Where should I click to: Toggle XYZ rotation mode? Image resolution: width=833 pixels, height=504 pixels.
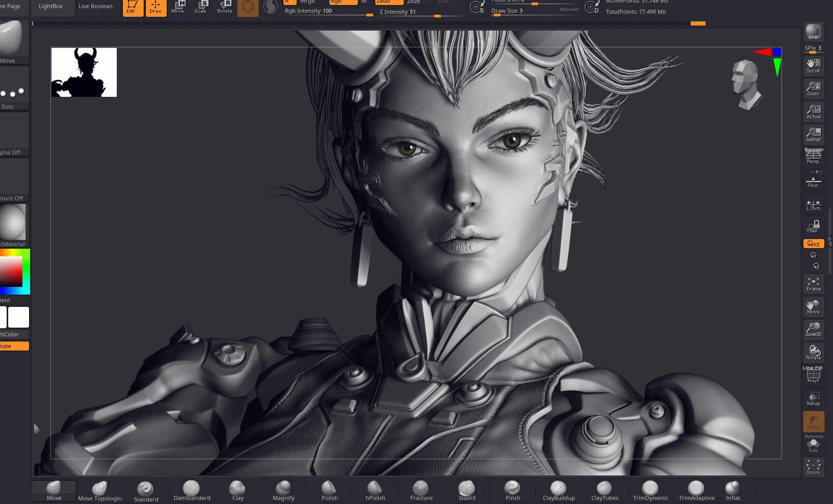point(813,244)
